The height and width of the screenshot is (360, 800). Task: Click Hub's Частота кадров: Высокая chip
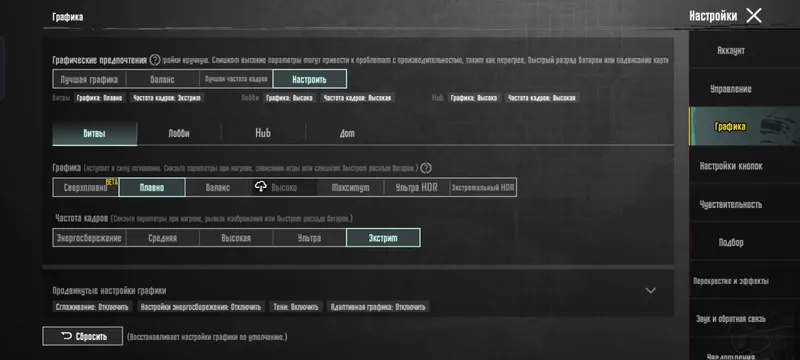point(542,97)
